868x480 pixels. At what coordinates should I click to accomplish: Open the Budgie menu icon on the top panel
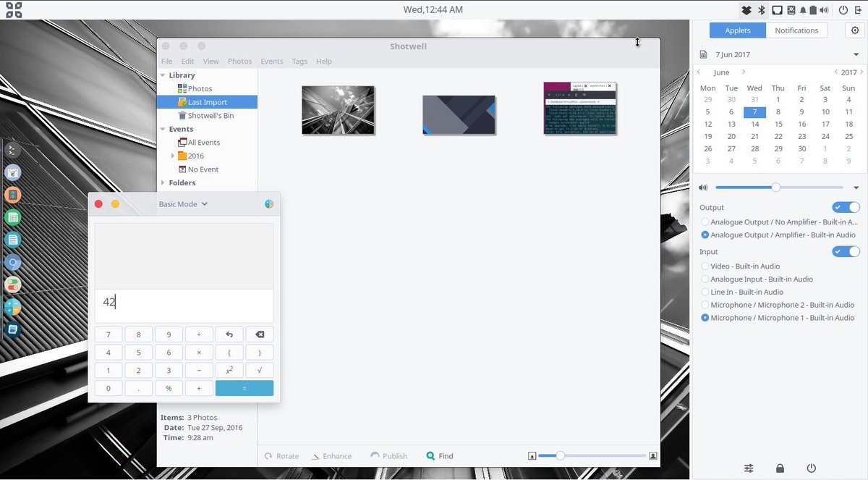[14, 9]
